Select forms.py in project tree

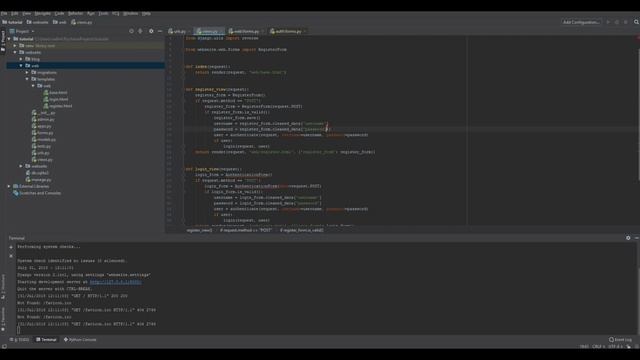tap(42, 133)
